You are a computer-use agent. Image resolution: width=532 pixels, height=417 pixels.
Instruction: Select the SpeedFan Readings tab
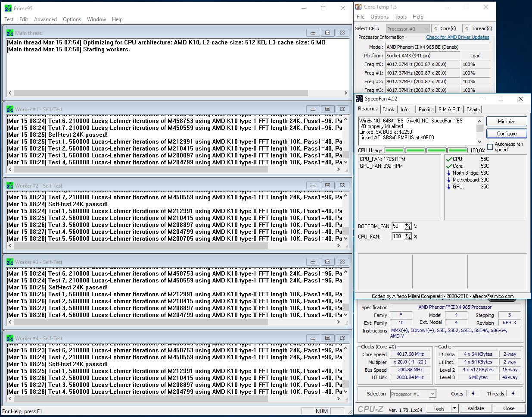368,109
